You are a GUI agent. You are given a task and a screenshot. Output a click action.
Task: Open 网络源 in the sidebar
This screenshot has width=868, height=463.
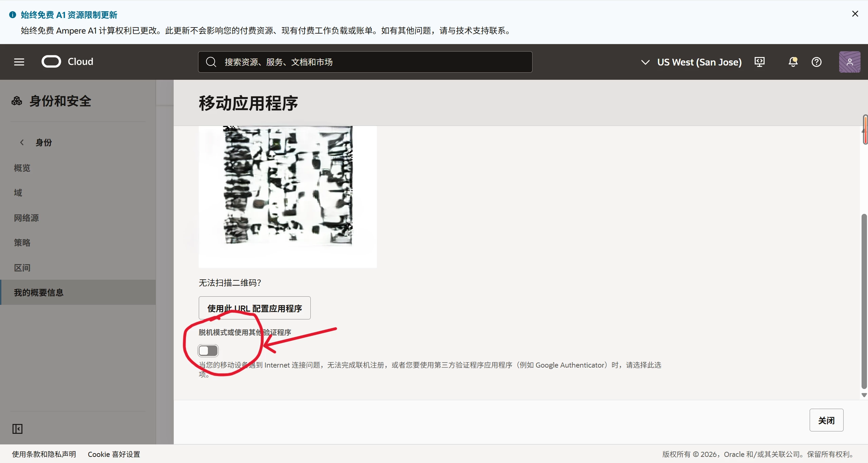(26, 218)
